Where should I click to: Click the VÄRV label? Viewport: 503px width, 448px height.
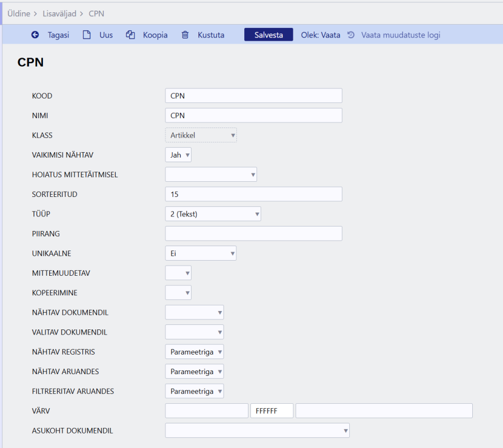pos(41,411)
